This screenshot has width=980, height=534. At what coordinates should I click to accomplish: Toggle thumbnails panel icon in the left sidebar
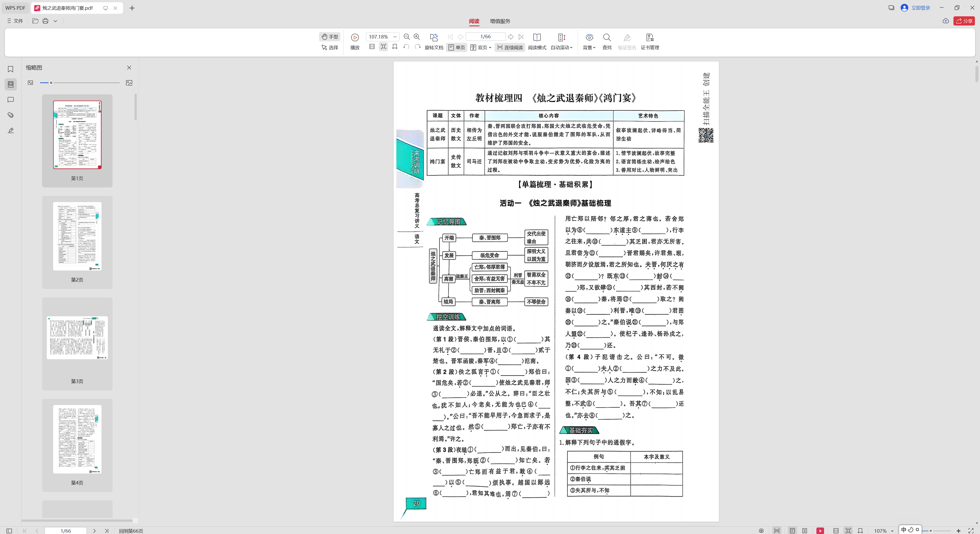click(x=11, y=84)
